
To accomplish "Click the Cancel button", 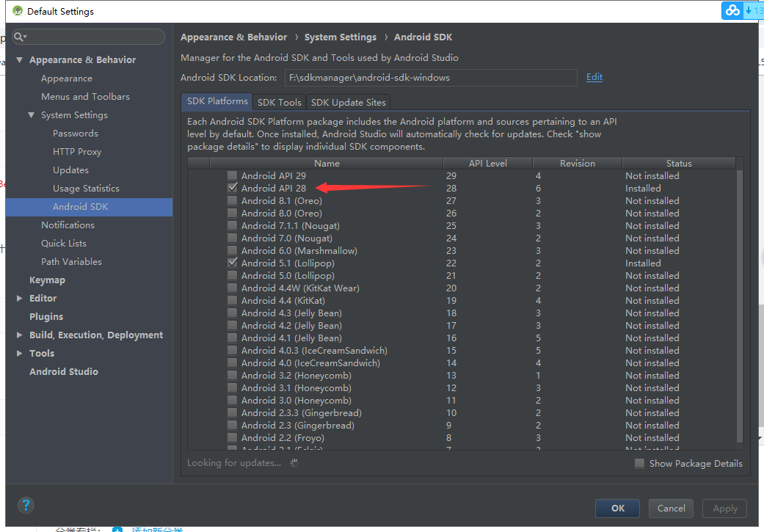I will point(671,508).
